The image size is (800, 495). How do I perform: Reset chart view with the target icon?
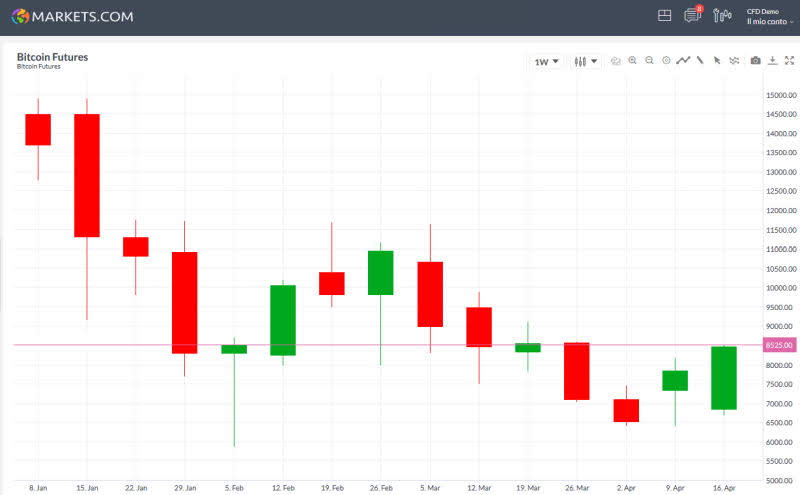click(666, 61)
